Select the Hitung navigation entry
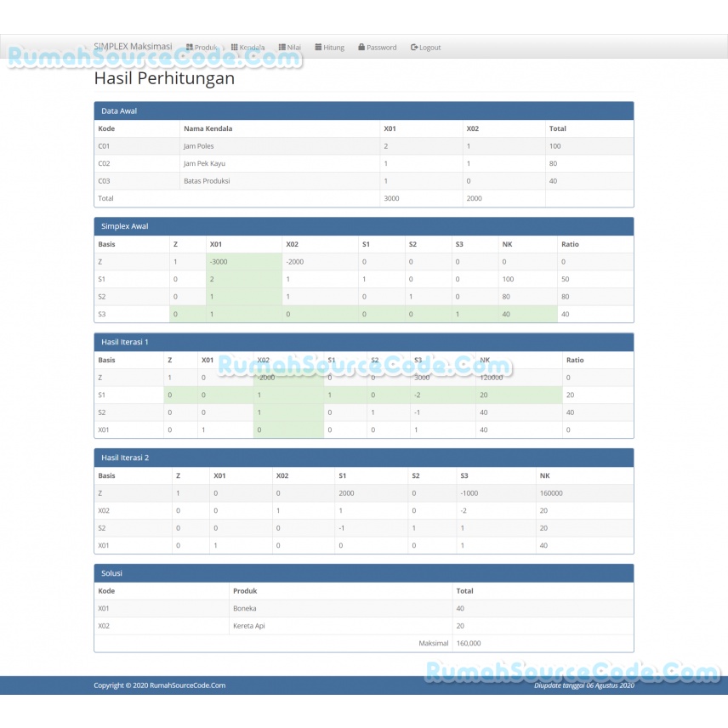 click(x=329, y=47)
